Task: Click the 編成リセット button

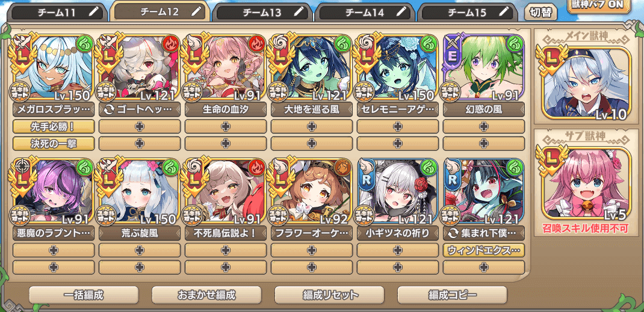Action: tap(329, 295)
